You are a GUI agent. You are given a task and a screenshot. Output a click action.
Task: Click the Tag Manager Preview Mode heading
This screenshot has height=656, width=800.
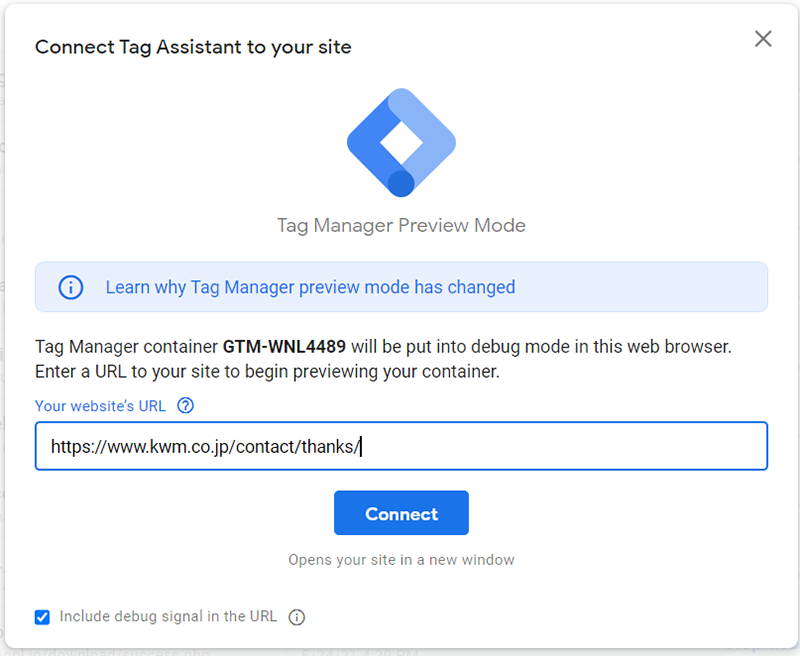[401, 225]
